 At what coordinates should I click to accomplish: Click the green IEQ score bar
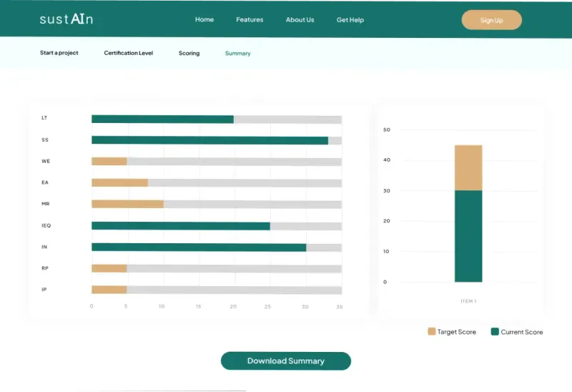pos(180,226)
